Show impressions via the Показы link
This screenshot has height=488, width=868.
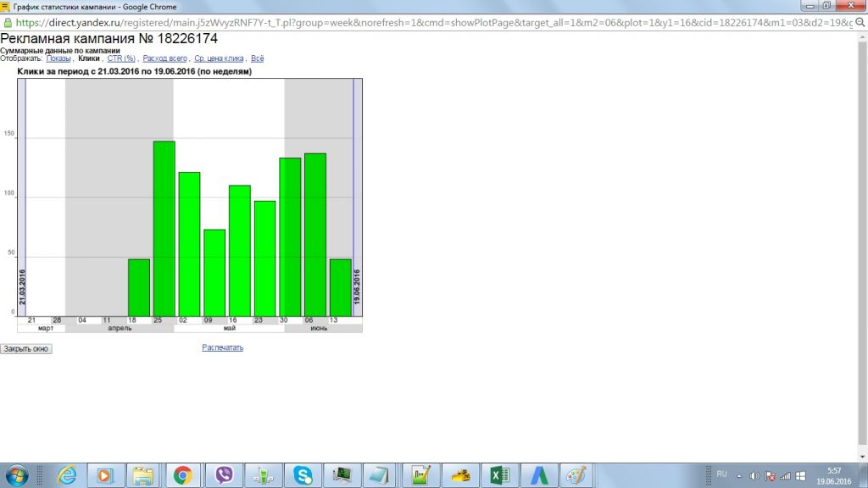[58, 58]
